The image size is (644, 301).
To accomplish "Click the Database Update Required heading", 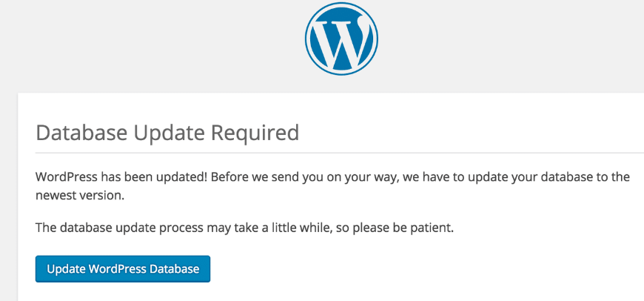I will pyautogui.click(x=167, y=133).
